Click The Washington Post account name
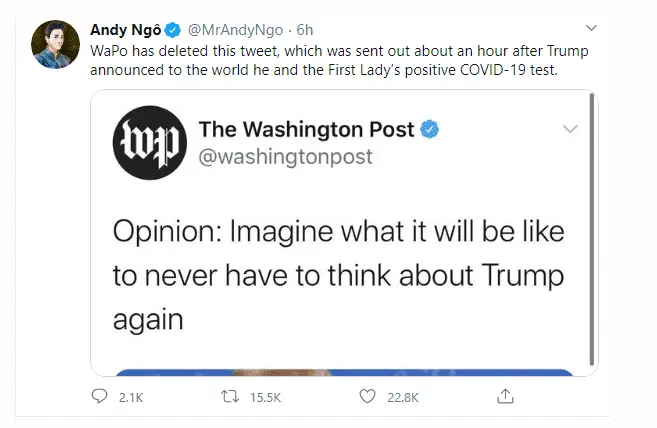657x428 pixels. coord(310,129)
